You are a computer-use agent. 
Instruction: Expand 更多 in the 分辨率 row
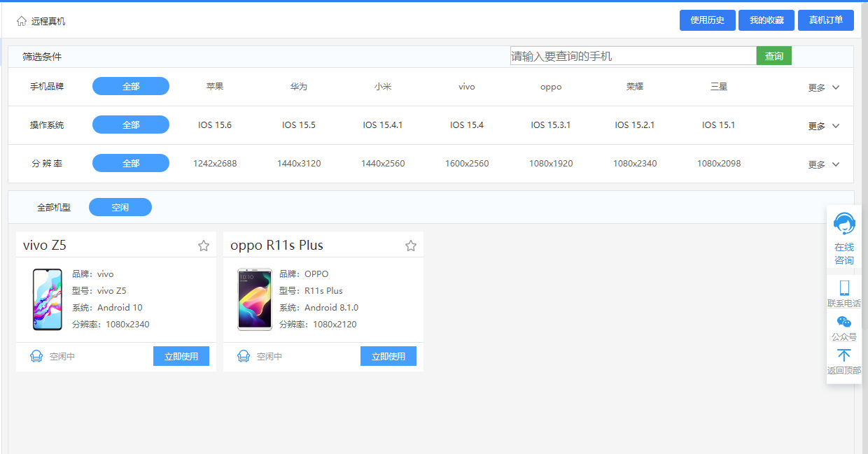point(824,164)
